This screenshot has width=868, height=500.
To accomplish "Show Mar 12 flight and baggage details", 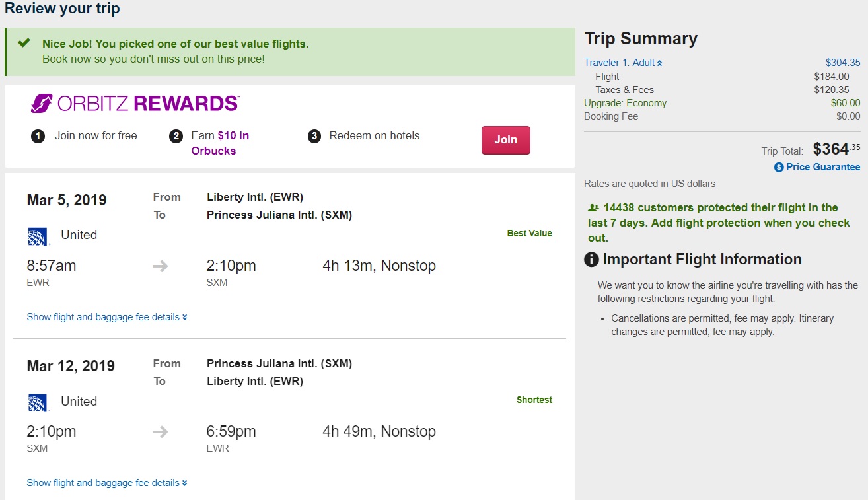I will click(x=107, y=483).
